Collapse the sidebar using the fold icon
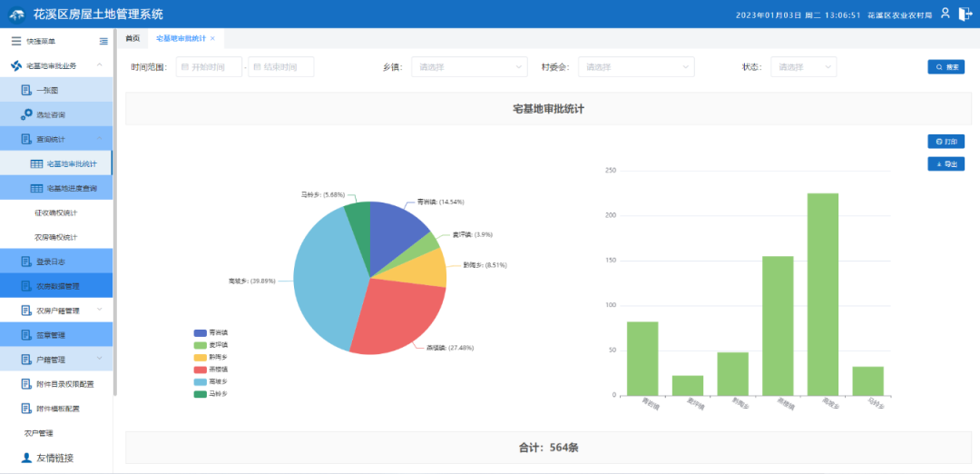 point(103,41)
